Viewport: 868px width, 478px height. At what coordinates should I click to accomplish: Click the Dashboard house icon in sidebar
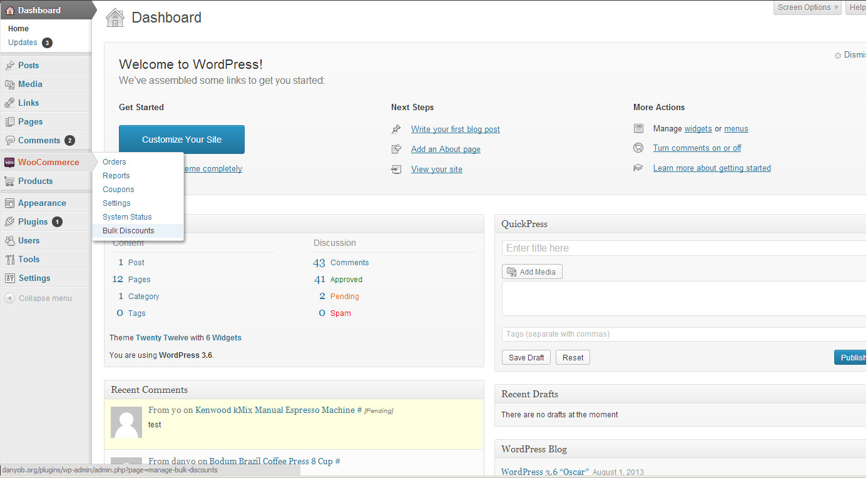click(x=9, y=10)
